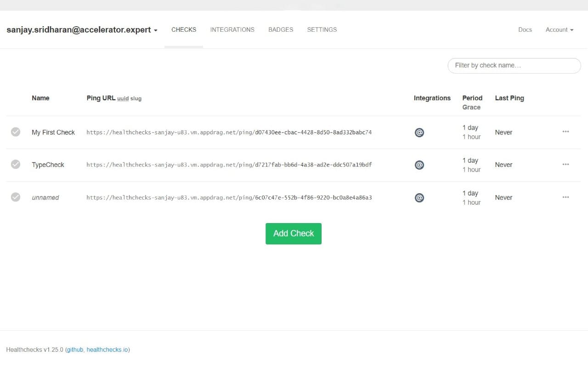Open the account email dropdown menu
Viewport: 588px width, 368px height.
pyautogui.click(x=82, y=29)
